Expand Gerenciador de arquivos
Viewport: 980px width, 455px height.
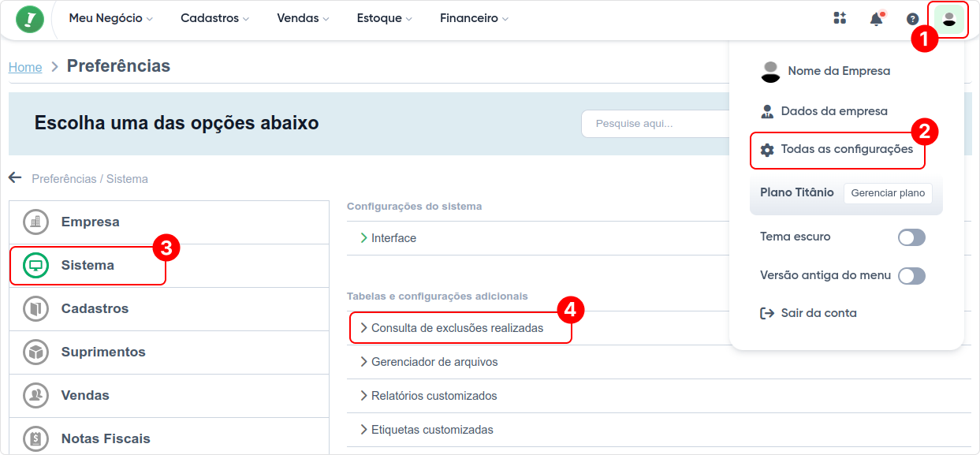pyautogui.click(x=659, y=362)
